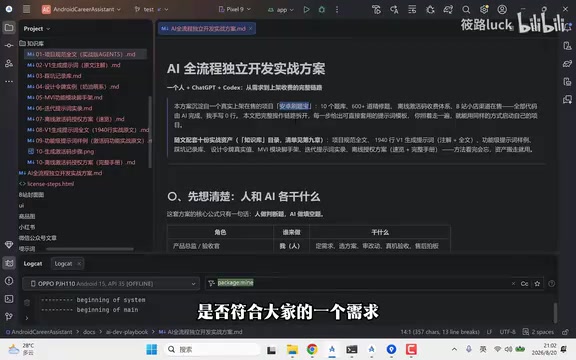Open license-steps.html in the project tree
Viewport: 576px width, 360px height.
(x=47, y=184)
